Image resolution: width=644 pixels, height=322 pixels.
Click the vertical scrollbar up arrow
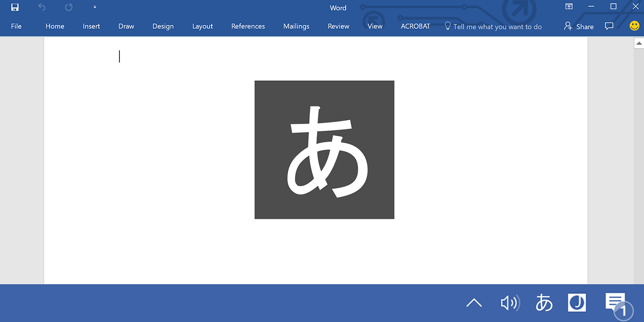pos(639,43)
